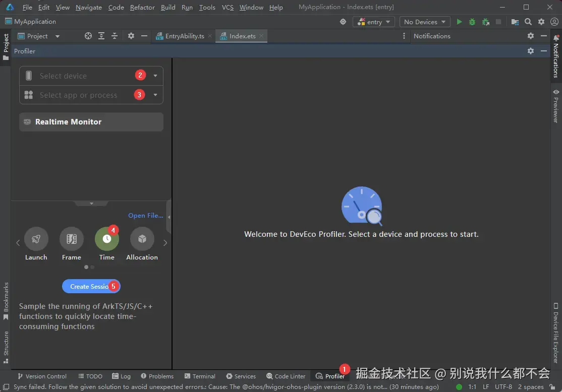Screen dimensions: 562x392
Task: Start debugging with the green bug icon
Action: 472,22
